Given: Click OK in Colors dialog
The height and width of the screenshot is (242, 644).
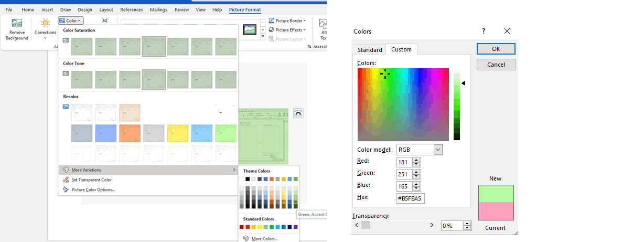Looking at the screenshot, I should [x=496, y=48].
